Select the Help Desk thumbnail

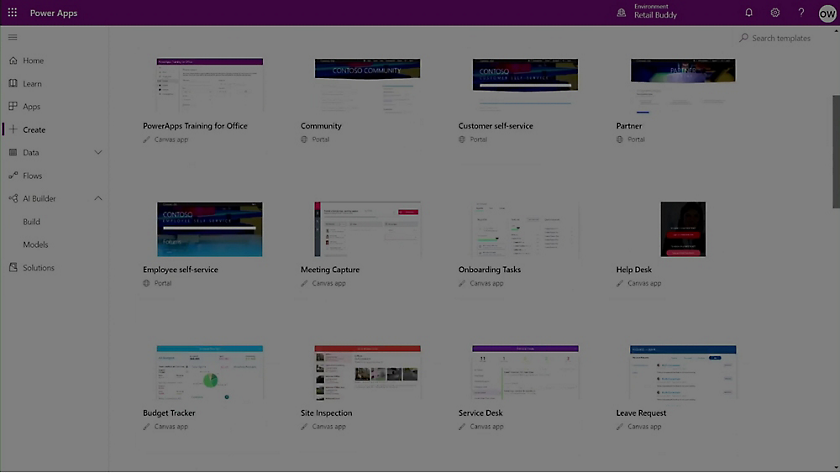click(683, 229)
